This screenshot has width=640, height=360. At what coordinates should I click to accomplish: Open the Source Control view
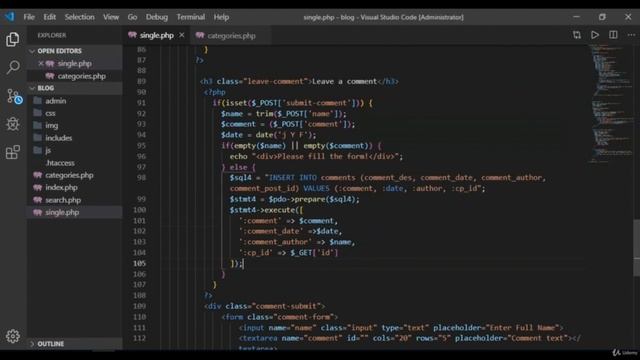point(13,96)
